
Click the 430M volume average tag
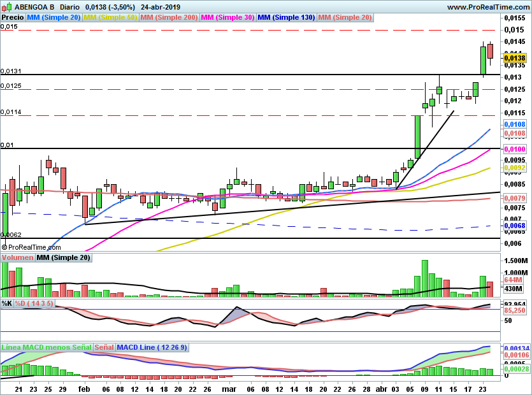(513, 289)
